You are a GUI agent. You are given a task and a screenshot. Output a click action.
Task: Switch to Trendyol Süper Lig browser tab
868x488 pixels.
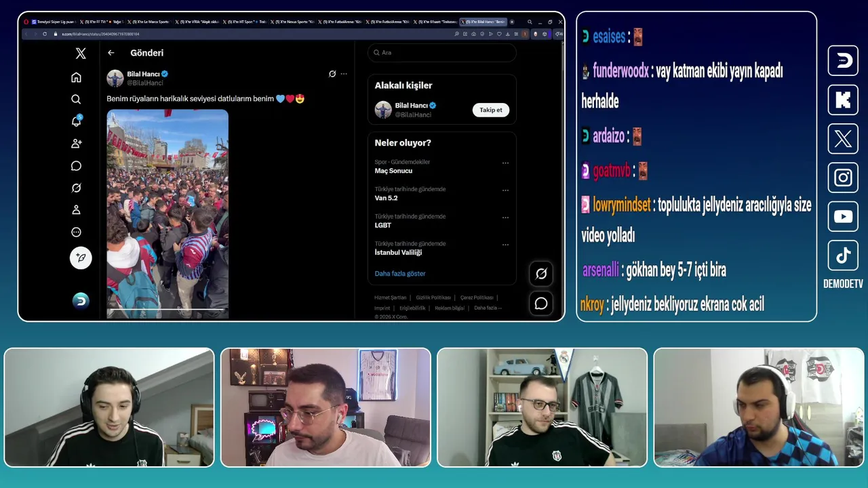click(x=54, y=22)
